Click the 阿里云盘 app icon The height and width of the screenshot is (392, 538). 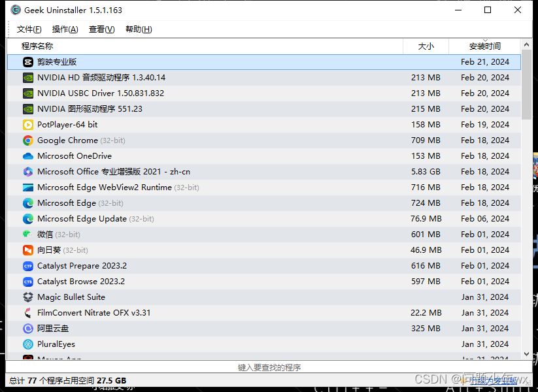tap(28, 329)
